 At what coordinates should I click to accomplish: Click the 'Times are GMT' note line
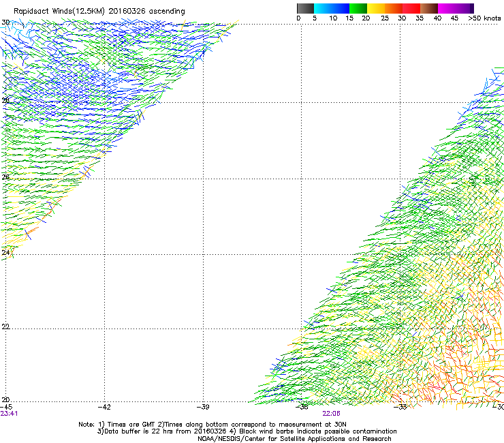[x=212, y=425]
